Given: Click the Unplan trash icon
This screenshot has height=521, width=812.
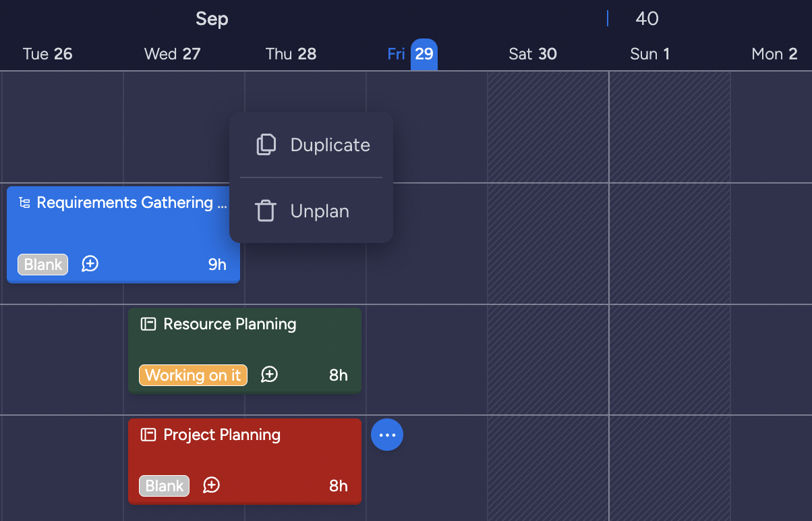Looking at the screenshot, I should point(266,211).
